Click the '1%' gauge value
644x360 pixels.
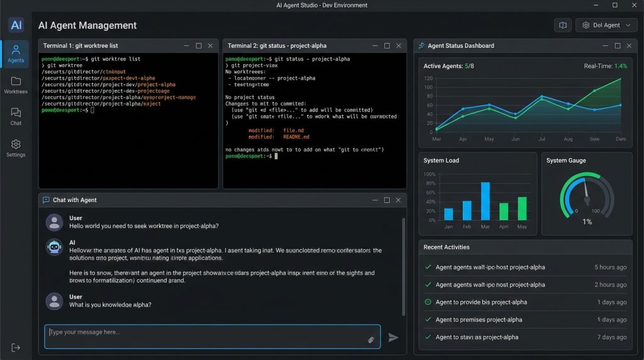click(587, 222)
